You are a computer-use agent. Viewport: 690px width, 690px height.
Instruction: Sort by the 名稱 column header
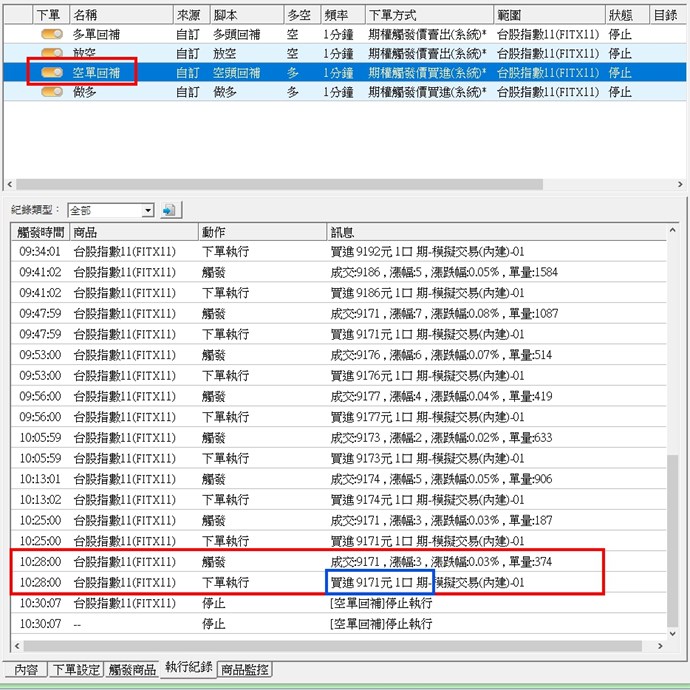click(x=121, y=15)
